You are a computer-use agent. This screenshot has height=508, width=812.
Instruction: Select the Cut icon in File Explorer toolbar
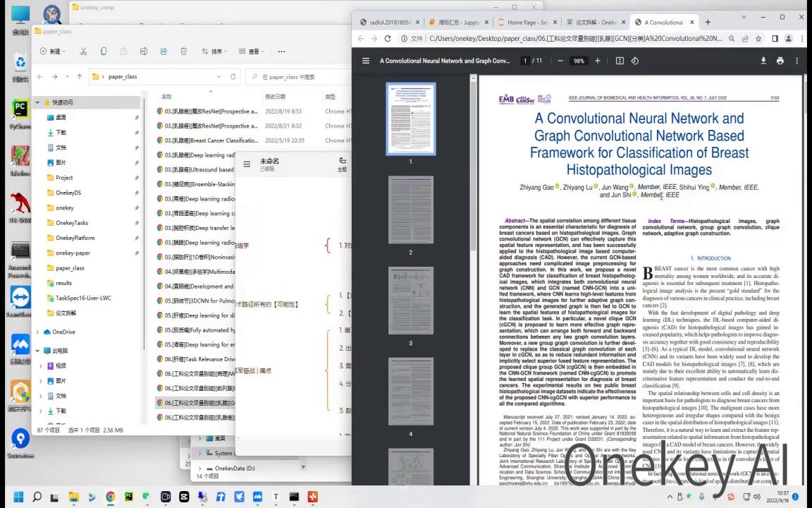tap(83, 52)
